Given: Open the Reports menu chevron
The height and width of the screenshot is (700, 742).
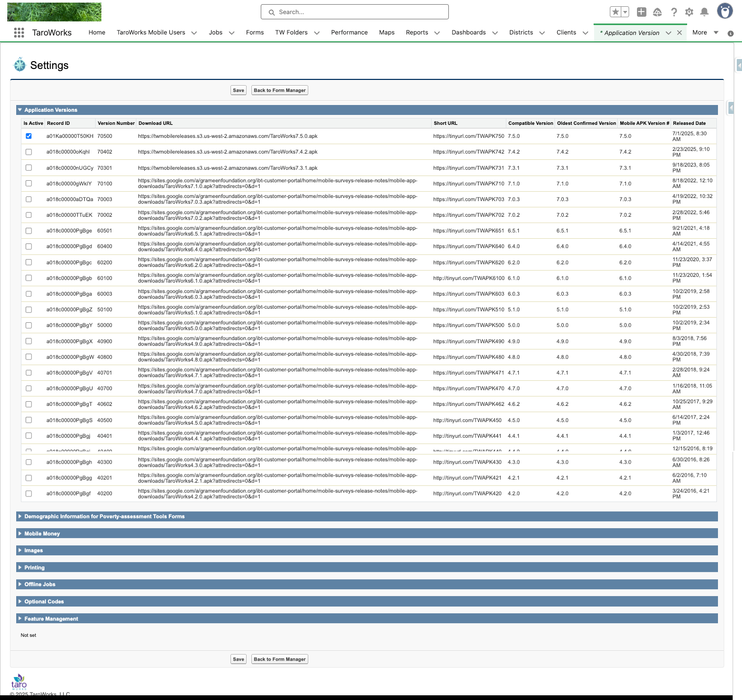Looking at the screenshot, I should [437, 33].
